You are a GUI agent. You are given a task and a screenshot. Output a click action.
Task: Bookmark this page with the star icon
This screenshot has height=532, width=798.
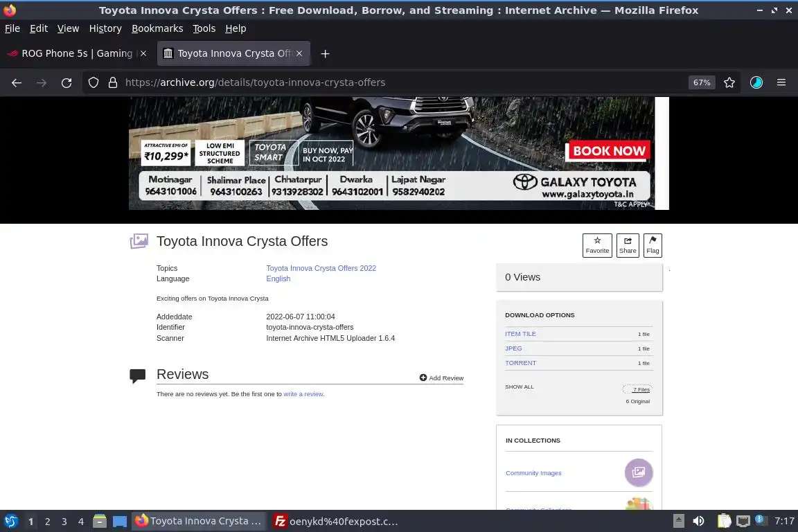729,82
